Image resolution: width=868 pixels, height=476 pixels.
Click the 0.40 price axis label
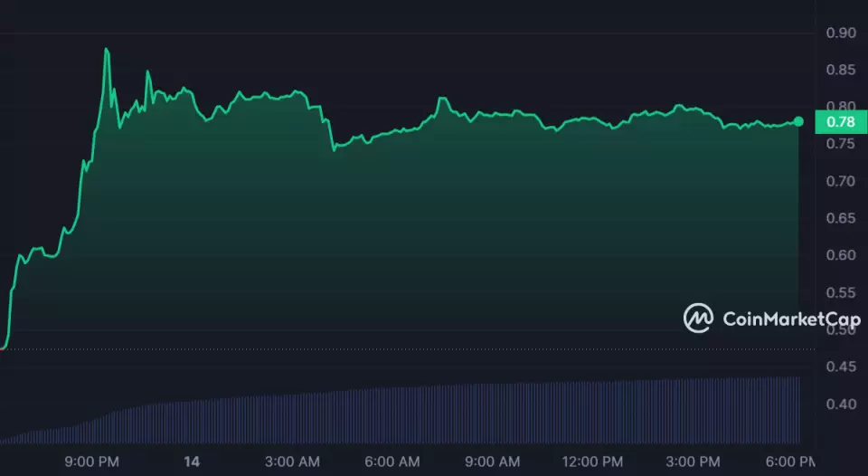point(841,404)
